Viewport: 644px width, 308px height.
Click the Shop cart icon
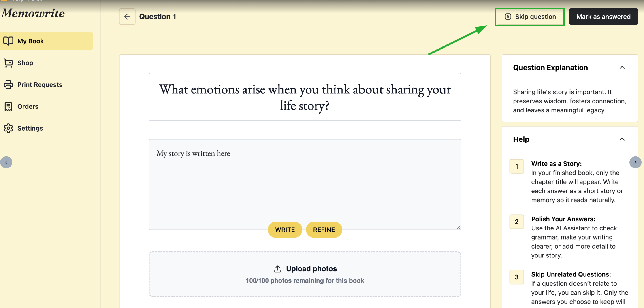coord(8,63)
